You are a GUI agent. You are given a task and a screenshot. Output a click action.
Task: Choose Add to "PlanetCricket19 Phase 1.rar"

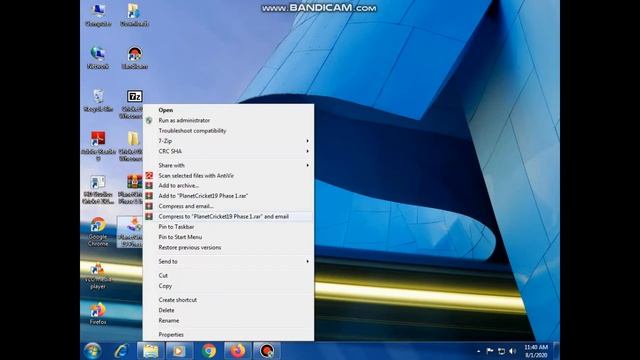click(228, 196)
